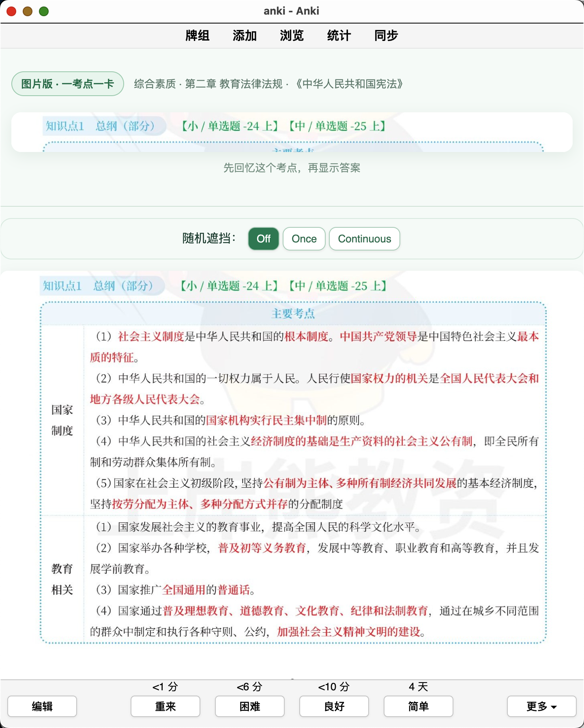This screenshot has height=728, width=584.
Task: Click red text 加强社会主义精神文明的建设
Action: coord(349,632)
